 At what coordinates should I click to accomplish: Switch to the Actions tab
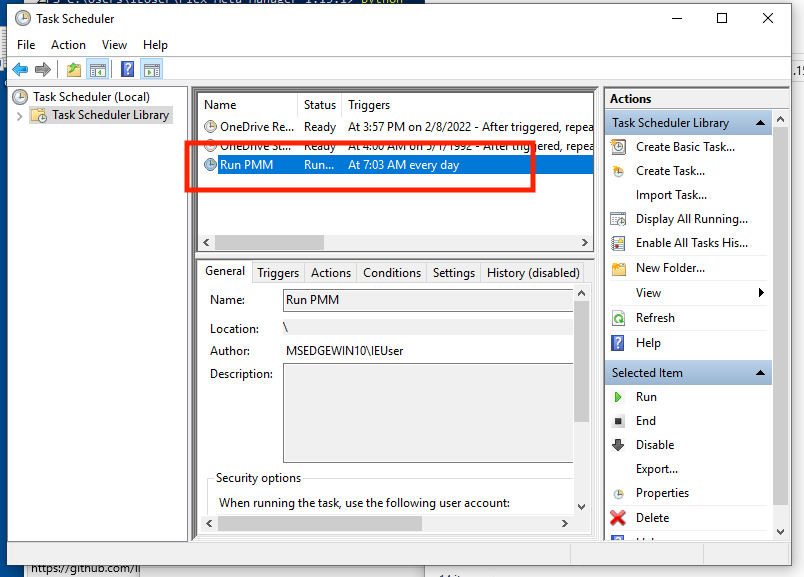click(x=331, y=273)
